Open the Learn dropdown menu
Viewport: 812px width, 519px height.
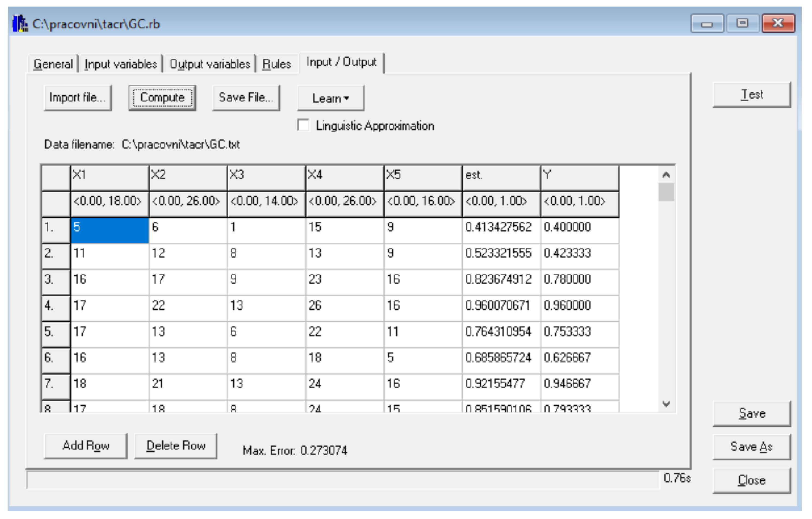331,98
